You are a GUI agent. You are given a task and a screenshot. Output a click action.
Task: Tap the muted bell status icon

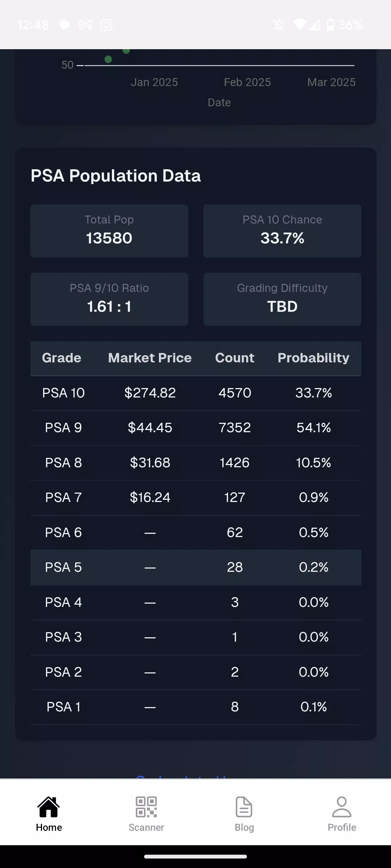click(279, 25)
